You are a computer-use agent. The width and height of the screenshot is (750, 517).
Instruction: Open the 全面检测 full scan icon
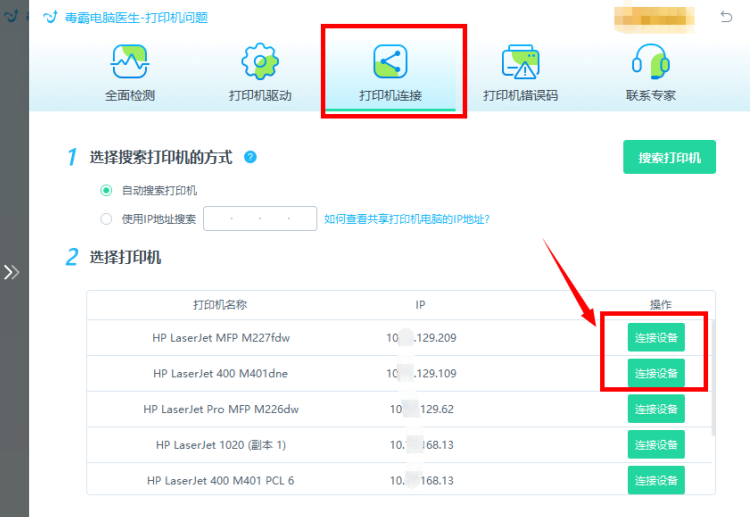point(130,62)
